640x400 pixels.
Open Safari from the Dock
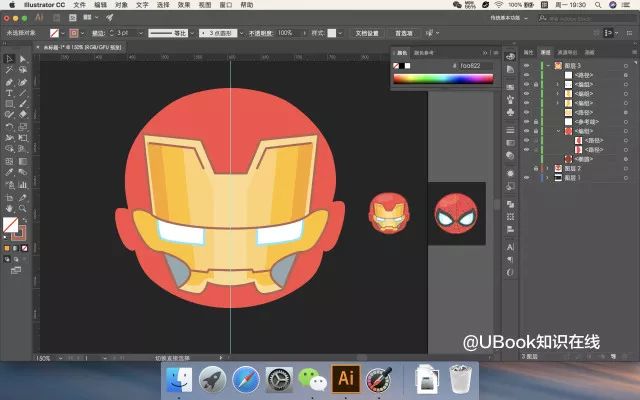click(x=245, y=380)
